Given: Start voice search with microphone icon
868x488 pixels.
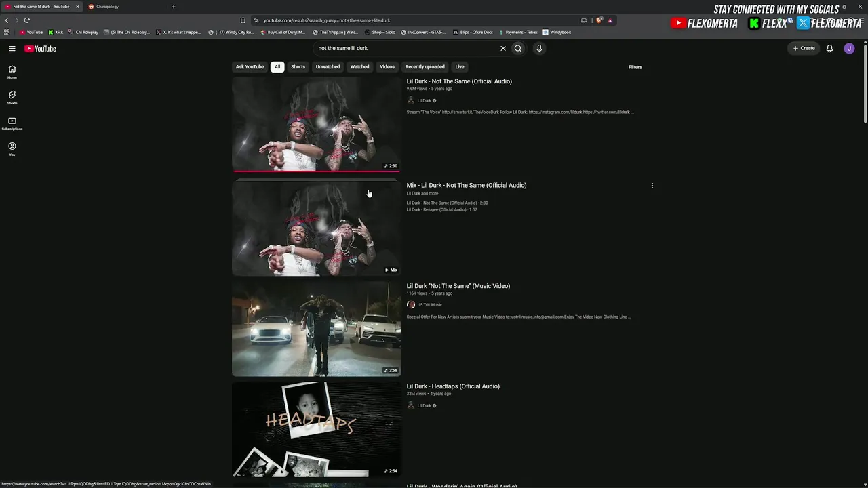Looking at the screenshot, I should 539,48.
